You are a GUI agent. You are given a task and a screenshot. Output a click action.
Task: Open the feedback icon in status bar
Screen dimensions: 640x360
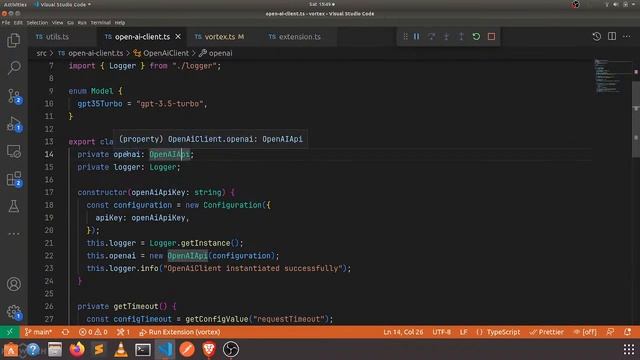click(x=611, y=332)
